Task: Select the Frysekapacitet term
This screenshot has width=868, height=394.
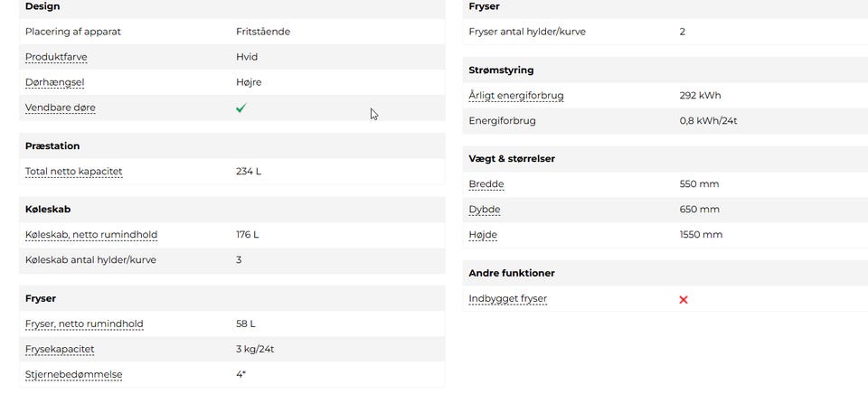Action: 61,349
